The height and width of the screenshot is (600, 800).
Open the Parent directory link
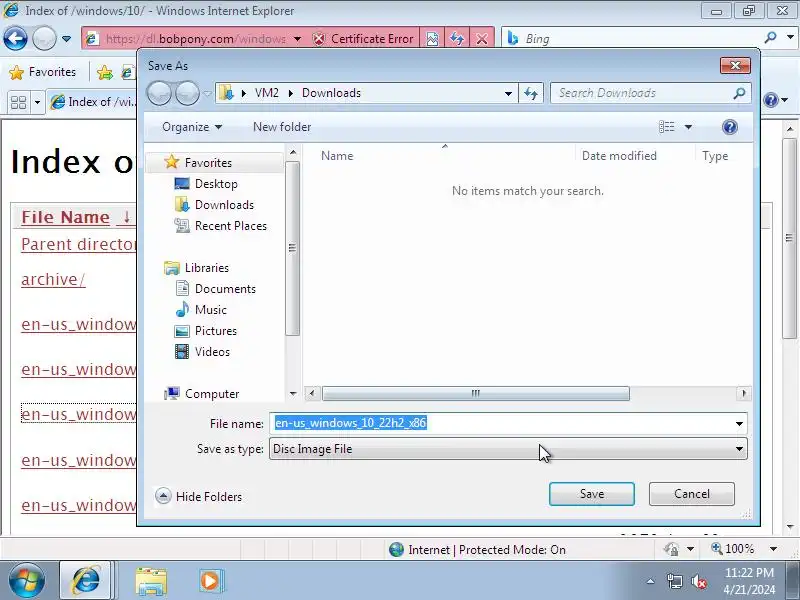click(x=79, y=244)
